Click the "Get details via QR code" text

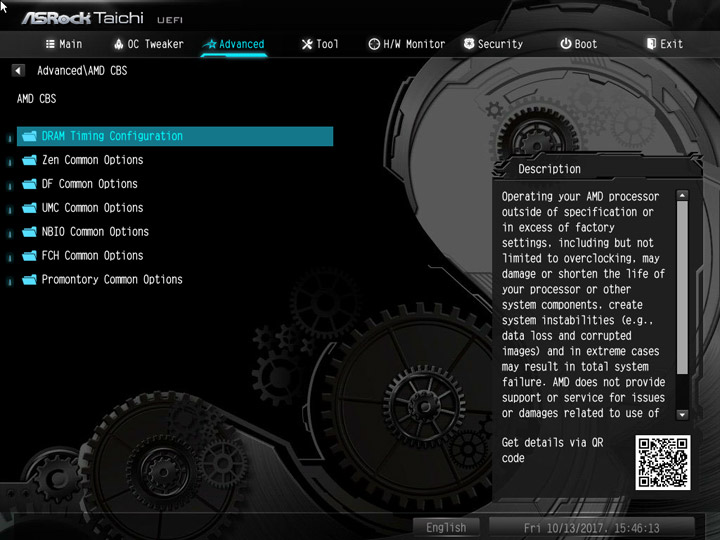click(x=552, y=450)
